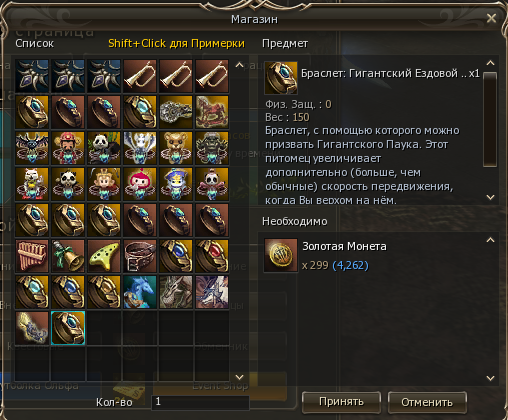Click the Золотая Монета coin icon
This screenshot has width=508, height=420.
coord(281,255)
